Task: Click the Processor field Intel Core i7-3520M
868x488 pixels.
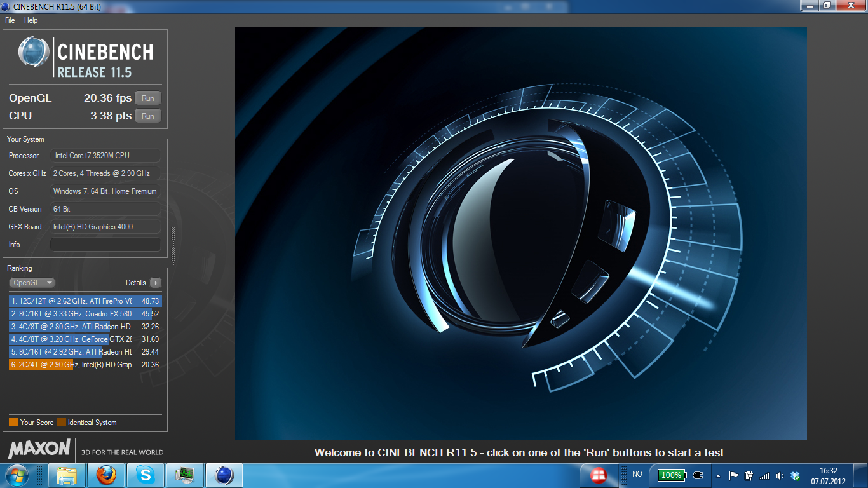Action: [x=105, y=155]
